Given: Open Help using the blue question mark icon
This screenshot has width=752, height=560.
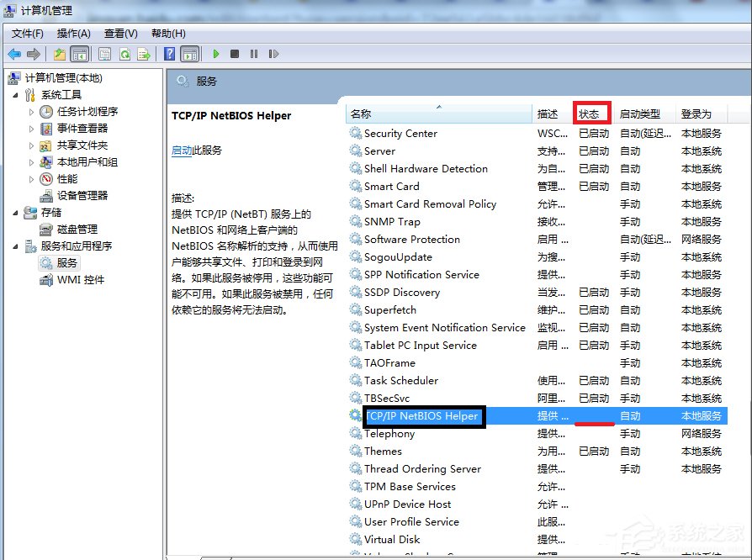Looking at the screenshot, I should click(170, 54).
